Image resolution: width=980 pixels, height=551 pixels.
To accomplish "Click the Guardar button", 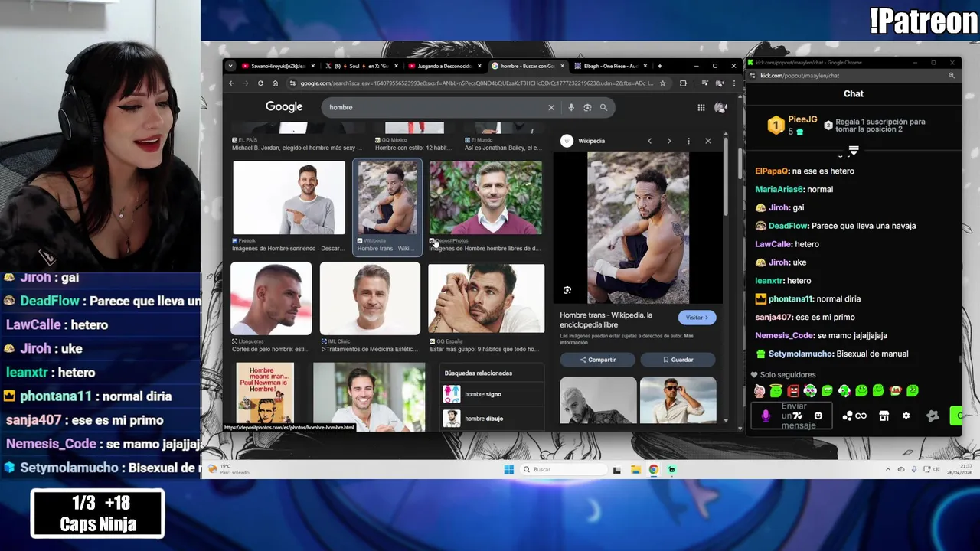I will pyautogui.click(x=678, y=360).
